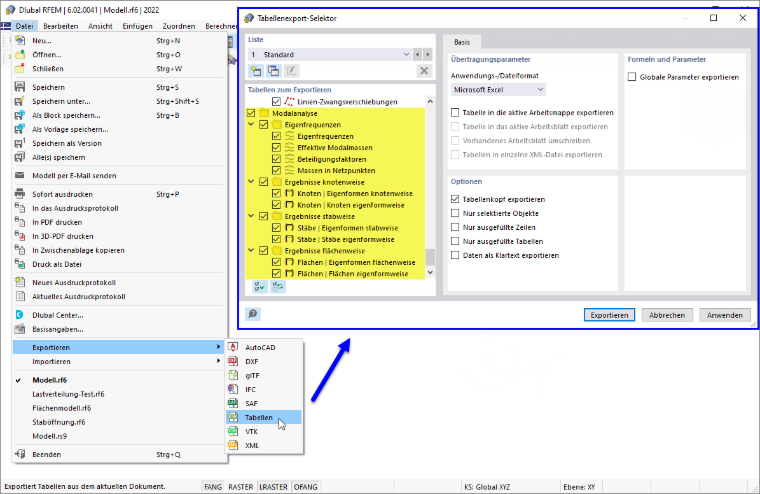The image size is (760, 494).
Task: Click the table list scroll down arrow
Action: pos(430,272)
